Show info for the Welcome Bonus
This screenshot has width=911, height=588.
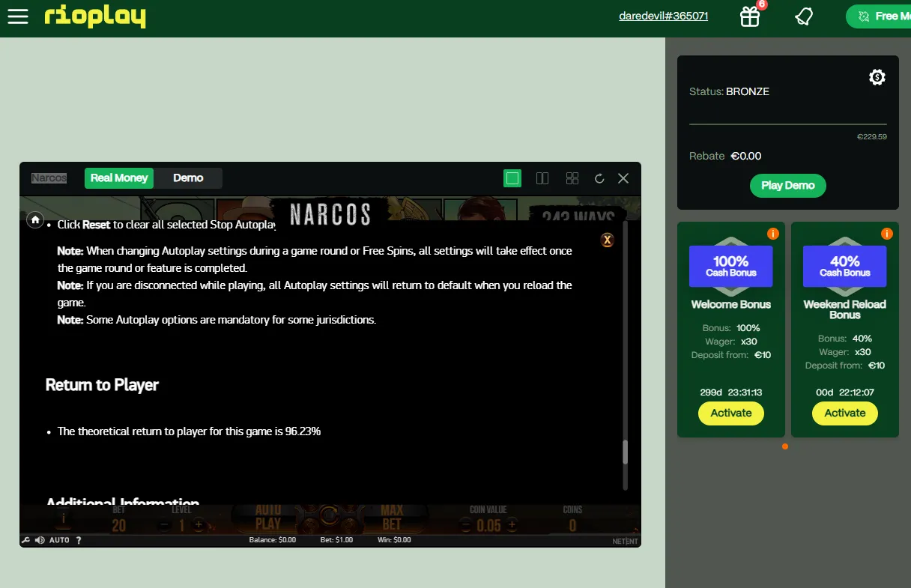click(773, 234)
